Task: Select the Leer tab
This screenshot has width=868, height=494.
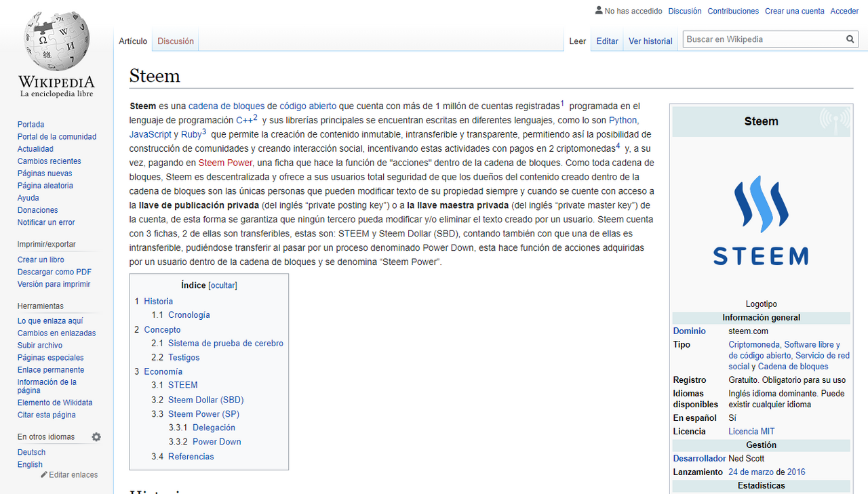Action: point(578,41)
